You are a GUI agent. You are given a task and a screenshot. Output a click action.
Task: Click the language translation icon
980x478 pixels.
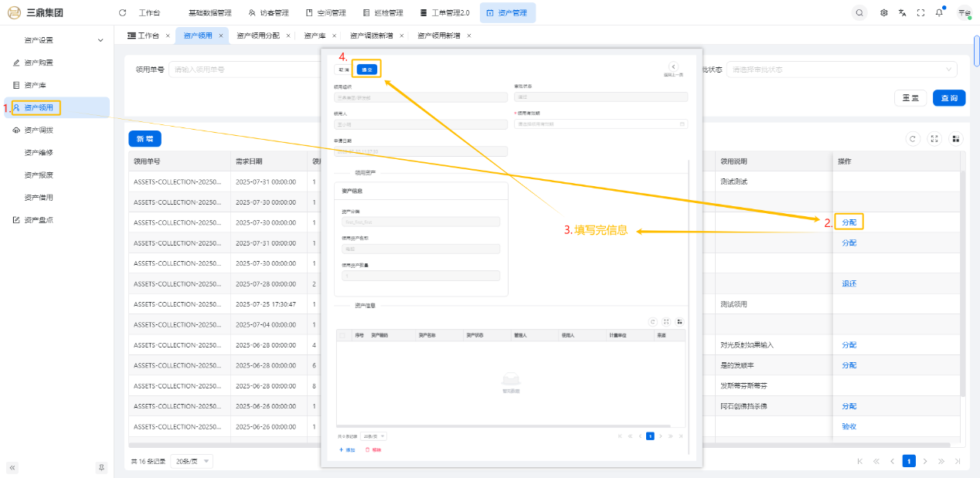[x=902, y=13]
